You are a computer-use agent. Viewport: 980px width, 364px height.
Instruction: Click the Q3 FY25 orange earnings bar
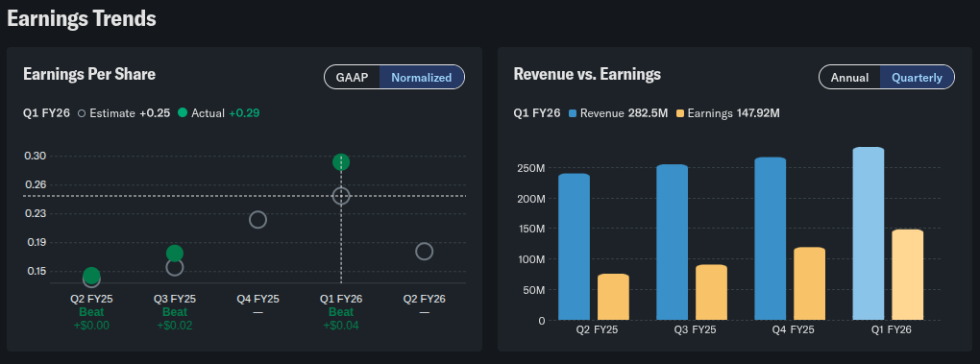[711, 292]
